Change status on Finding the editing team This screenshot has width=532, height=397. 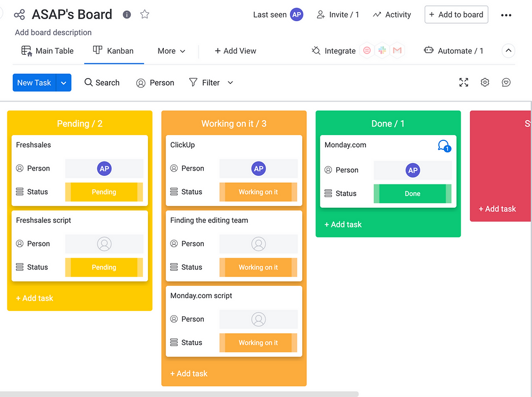tap(258, 267)
